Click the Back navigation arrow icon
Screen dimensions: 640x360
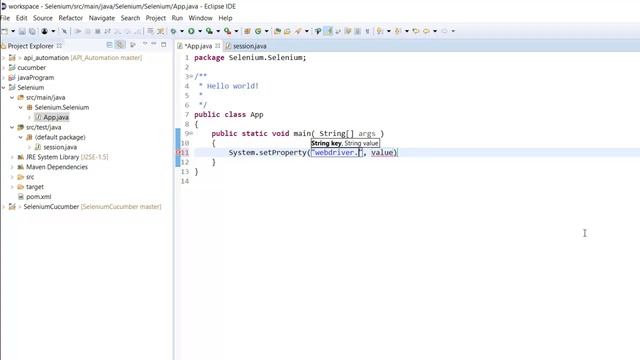click(x=427, y=31)
